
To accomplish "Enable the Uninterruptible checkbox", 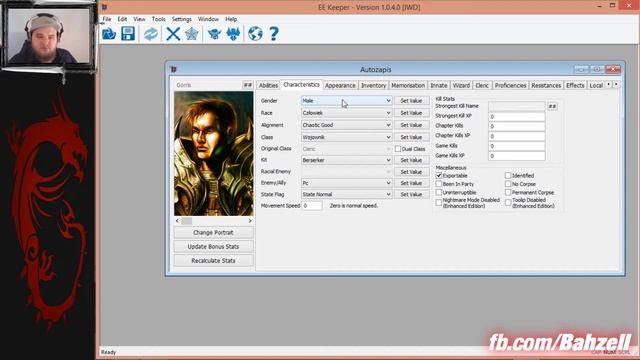I will click(439, 192).
